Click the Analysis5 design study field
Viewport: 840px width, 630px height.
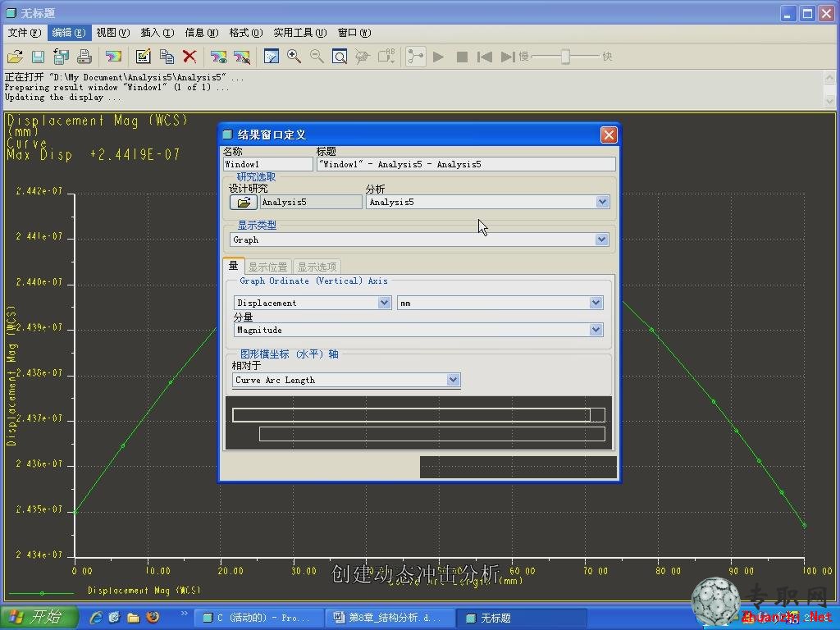(311, 202)
